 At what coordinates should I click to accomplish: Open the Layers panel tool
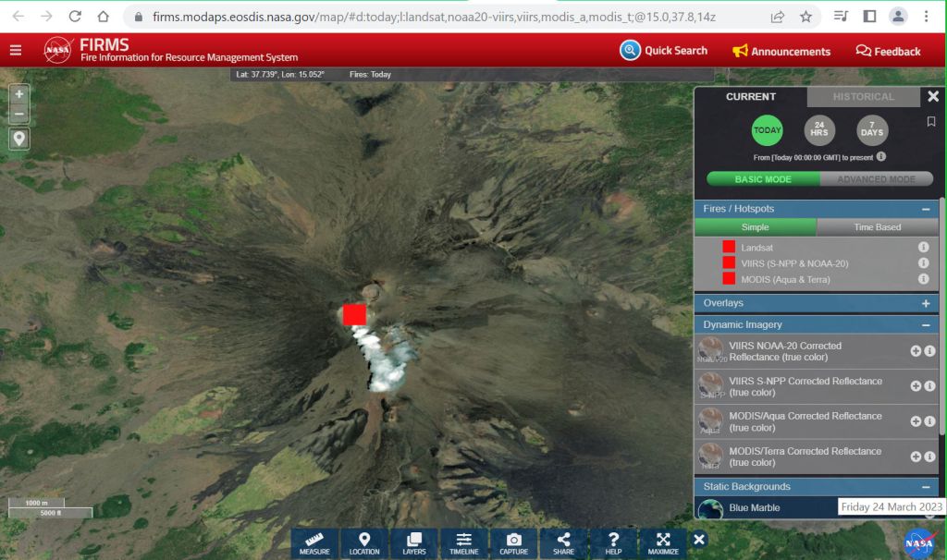tap(414, 543)
